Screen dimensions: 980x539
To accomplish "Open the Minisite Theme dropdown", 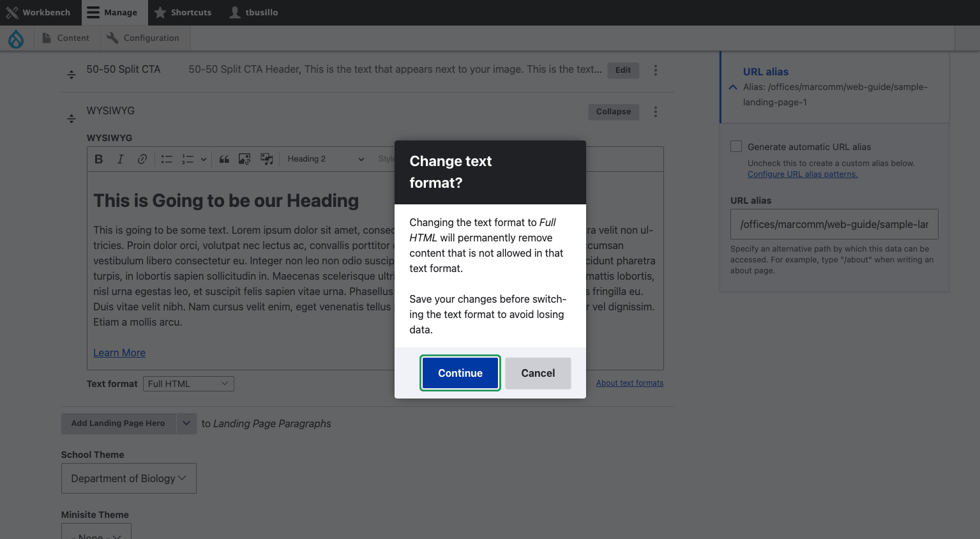I will [96, 531].
